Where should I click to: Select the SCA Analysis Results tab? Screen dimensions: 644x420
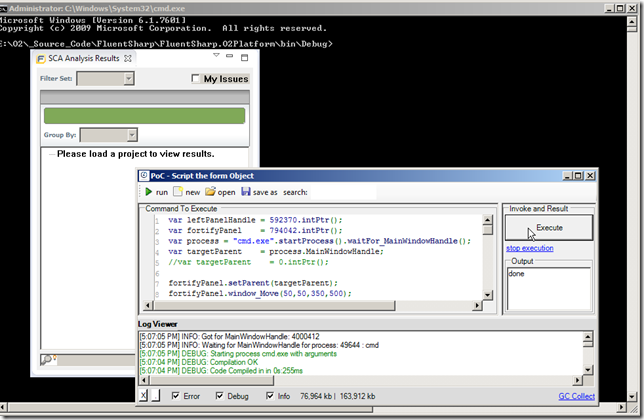point(84,58)
